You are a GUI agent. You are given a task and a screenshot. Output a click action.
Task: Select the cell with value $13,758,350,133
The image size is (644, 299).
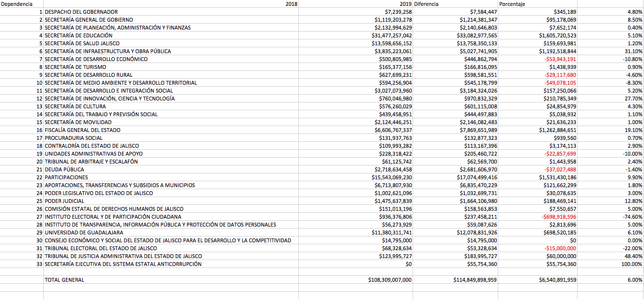(455, 43)
